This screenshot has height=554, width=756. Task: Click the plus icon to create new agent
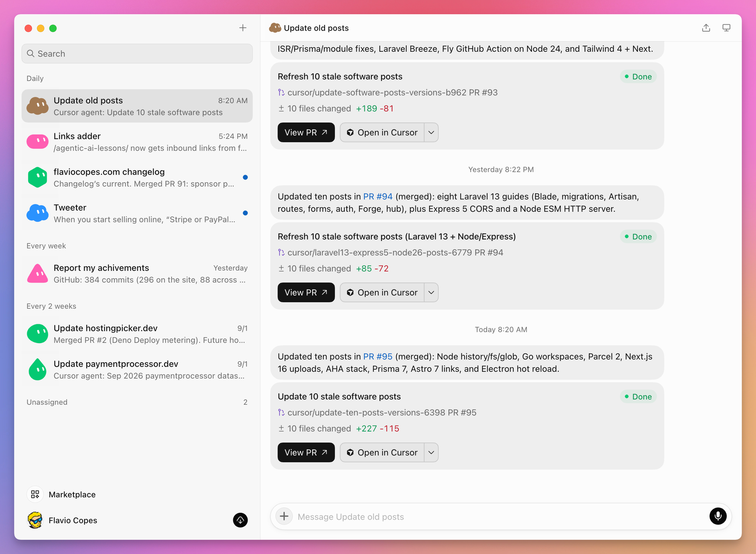coord(243,28)
